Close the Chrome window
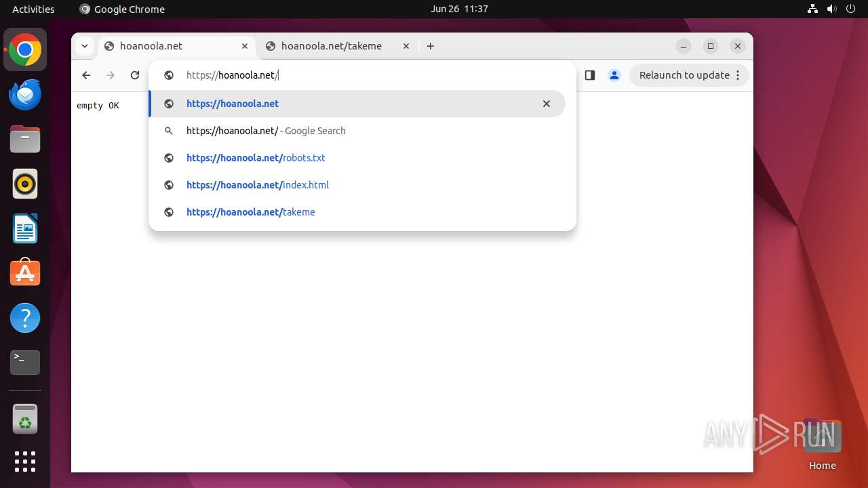Screen dimensions: 868x488 738,46
